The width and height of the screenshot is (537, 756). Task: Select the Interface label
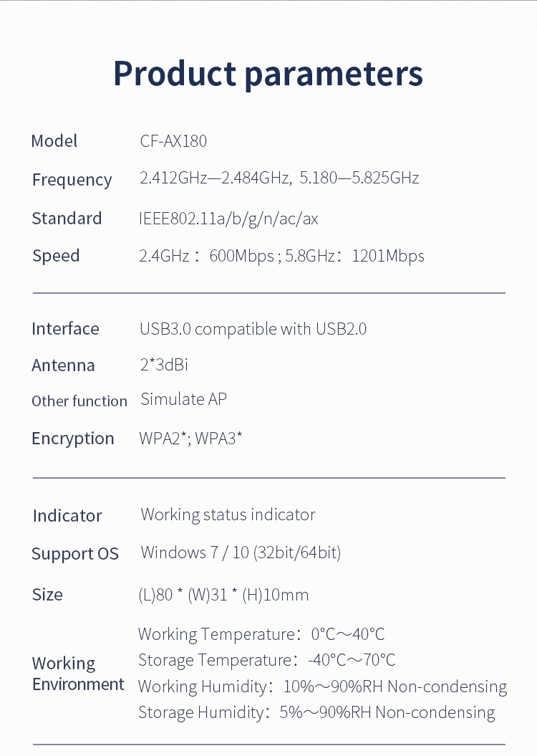65,329
